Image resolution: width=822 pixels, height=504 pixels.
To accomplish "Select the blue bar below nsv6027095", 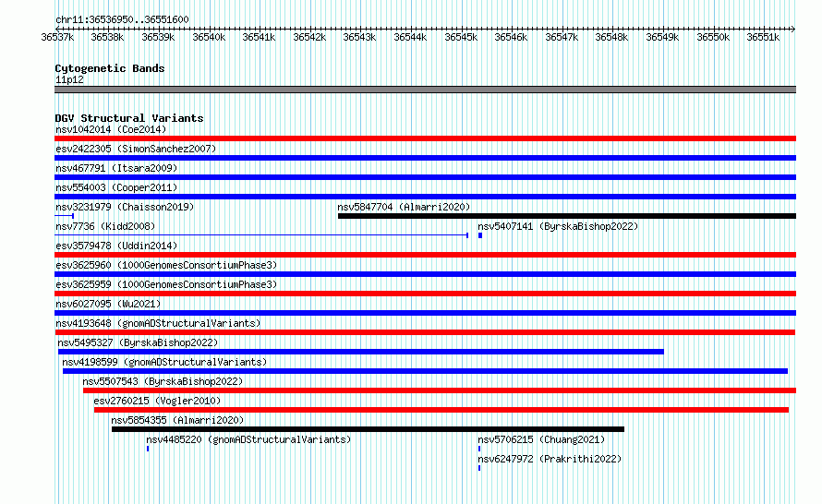I will (x=425, y=313).
